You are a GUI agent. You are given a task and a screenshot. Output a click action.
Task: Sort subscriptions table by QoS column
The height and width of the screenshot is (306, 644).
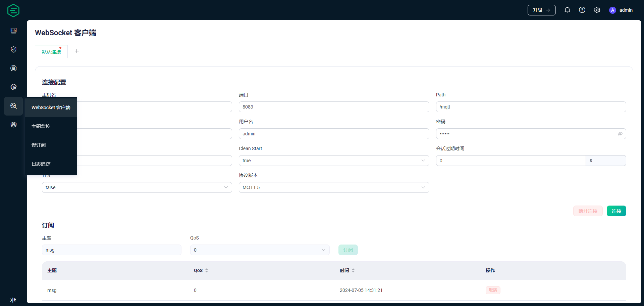pos(207,270)
